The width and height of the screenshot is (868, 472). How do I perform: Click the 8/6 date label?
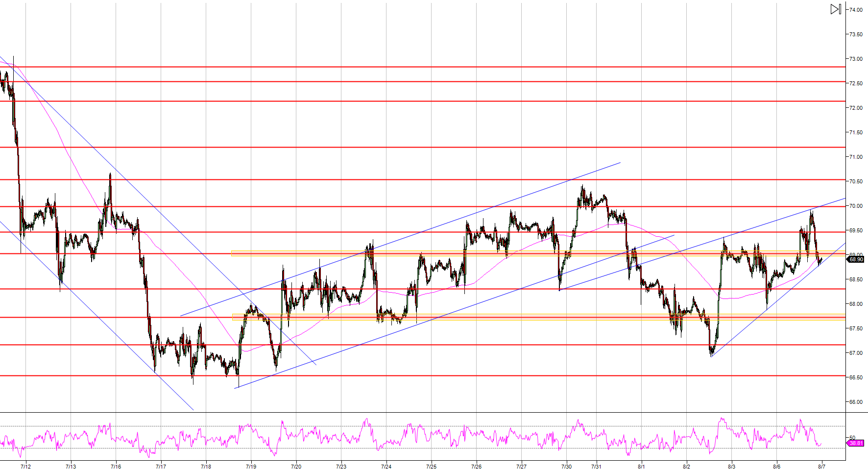coord(776,467)
